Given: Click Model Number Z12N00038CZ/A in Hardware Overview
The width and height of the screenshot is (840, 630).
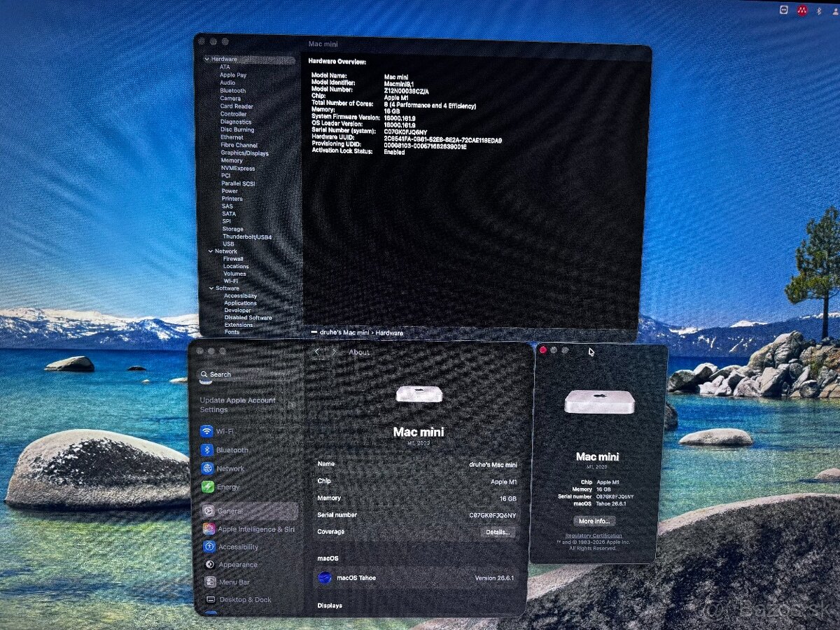Looking at the screenshot, I should [x=407, y=90].
